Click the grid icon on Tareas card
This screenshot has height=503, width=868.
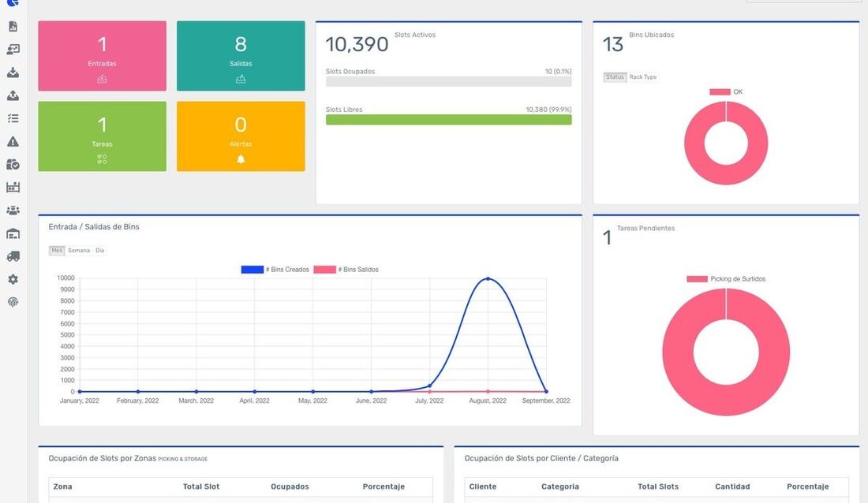tap(102, 159)
